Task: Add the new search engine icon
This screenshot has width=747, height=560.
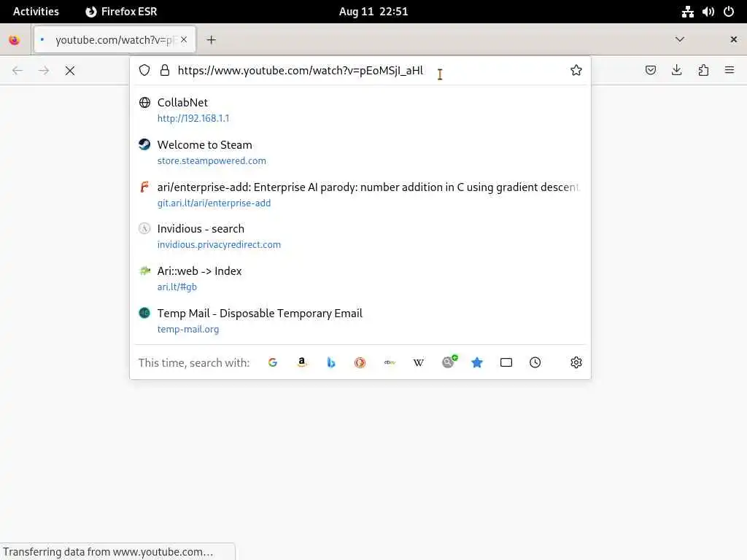Action: point(449,362)
